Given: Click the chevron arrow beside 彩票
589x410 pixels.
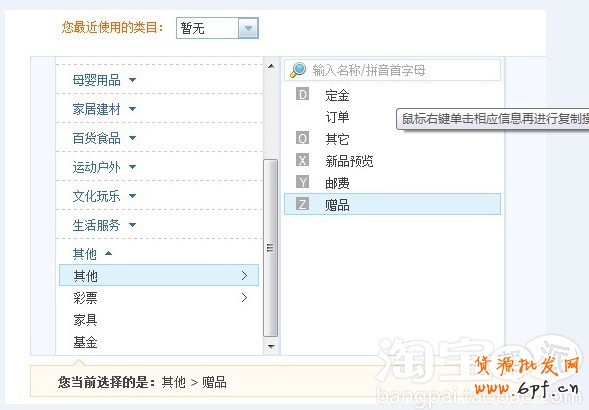Looking at the screenshot, I should [x=245, y=298].
